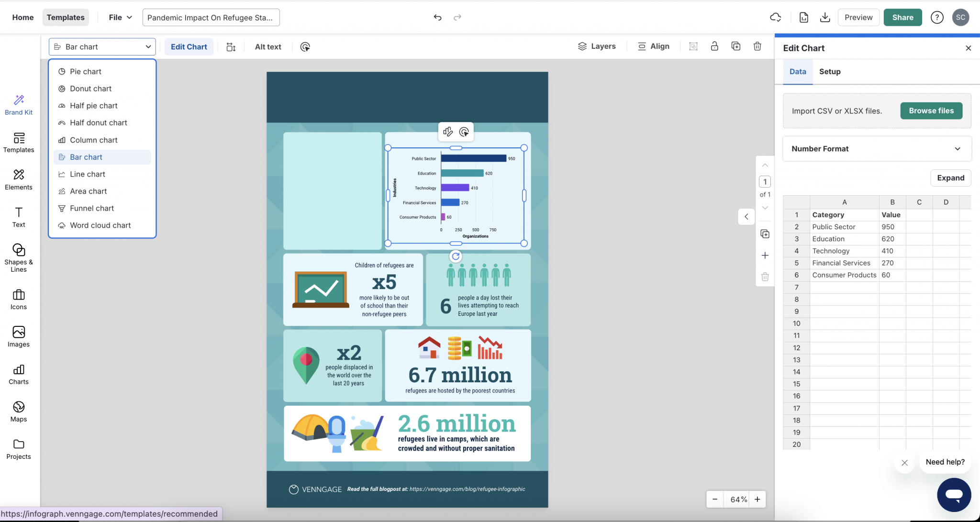Duplicate the selected chart
This screenshot has height=522, width=980.
coord(736,46)
